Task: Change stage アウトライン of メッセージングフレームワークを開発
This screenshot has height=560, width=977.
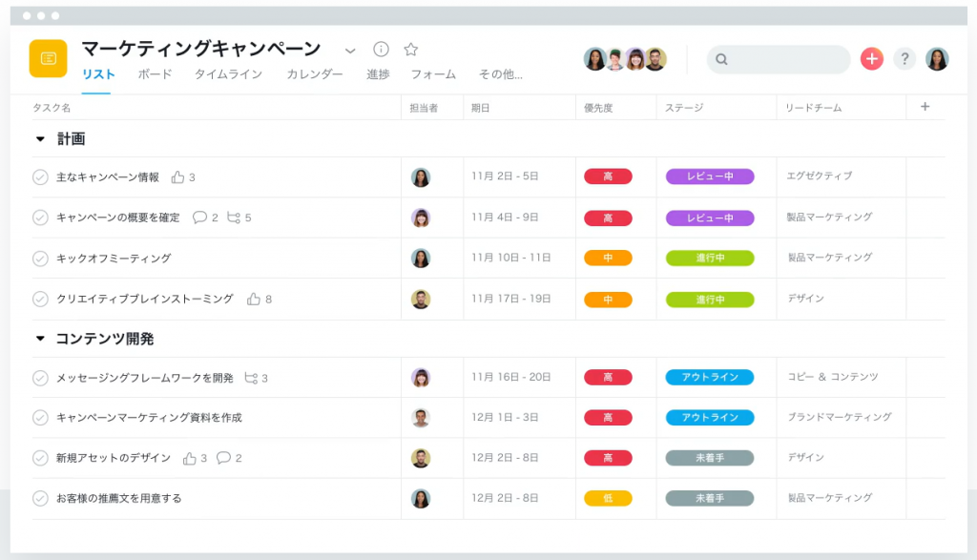Action: tap(710, 377)
